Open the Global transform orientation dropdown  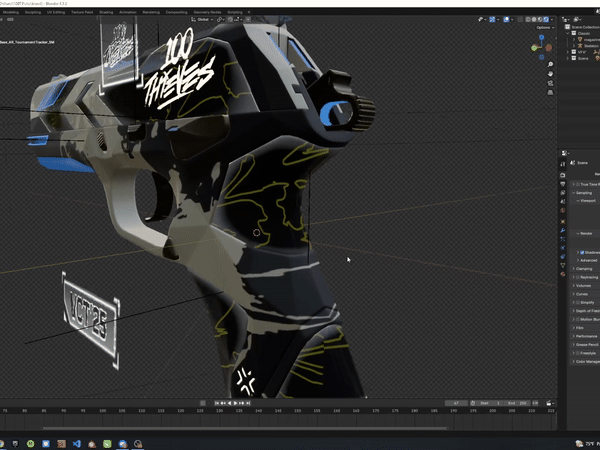pyautogui.click(x=202, y=19)
